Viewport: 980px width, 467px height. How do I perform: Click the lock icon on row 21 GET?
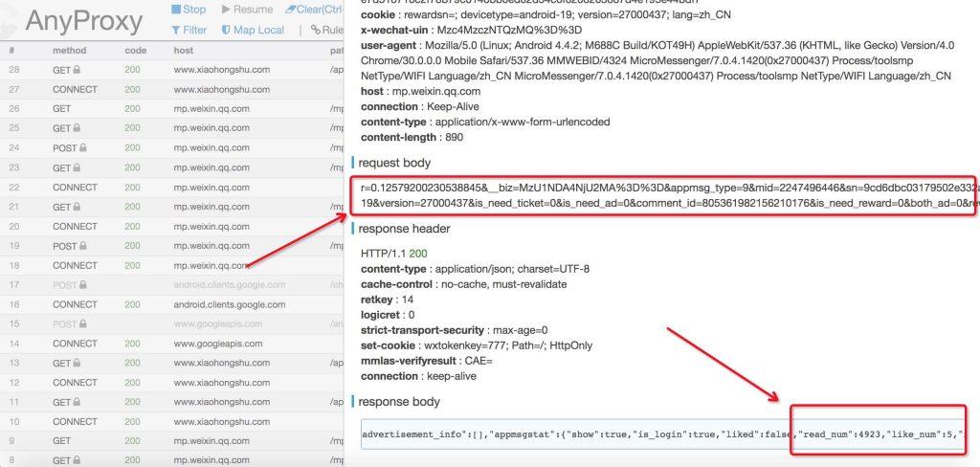[77, 207]
